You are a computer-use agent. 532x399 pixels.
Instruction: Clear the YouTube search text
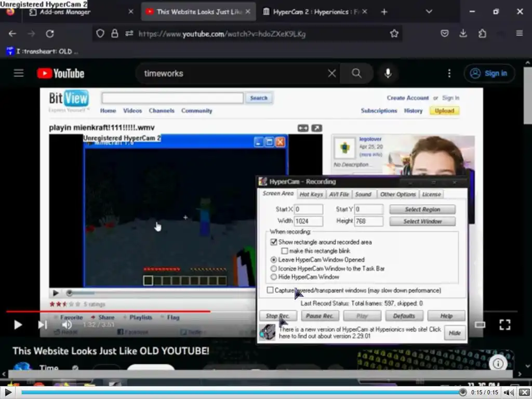click(332, 73)
